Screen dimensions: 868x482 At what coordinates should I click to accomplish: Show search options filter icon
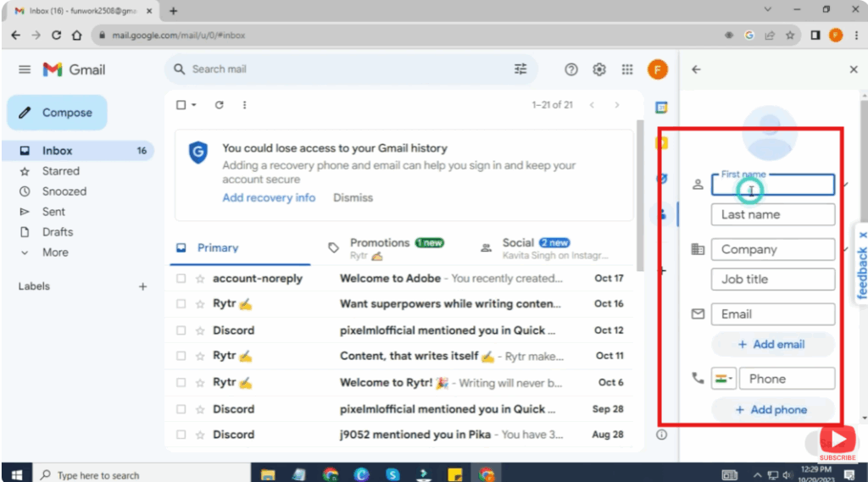520,69
